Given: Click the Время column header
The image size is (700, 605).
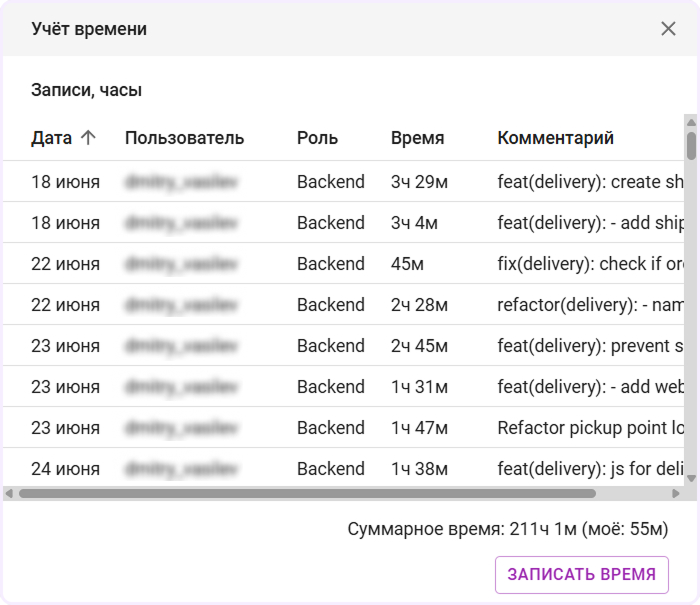Looking at the screenshot, I should [417, 138].
